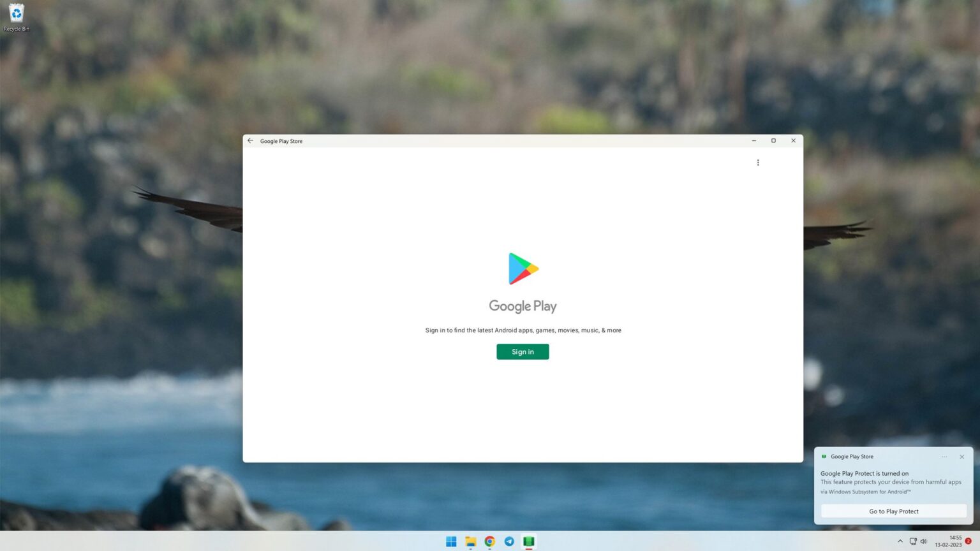This screenshot has height=551, width=980.
Task: Click the back arrow in Play Store
Action: point(250,140)
